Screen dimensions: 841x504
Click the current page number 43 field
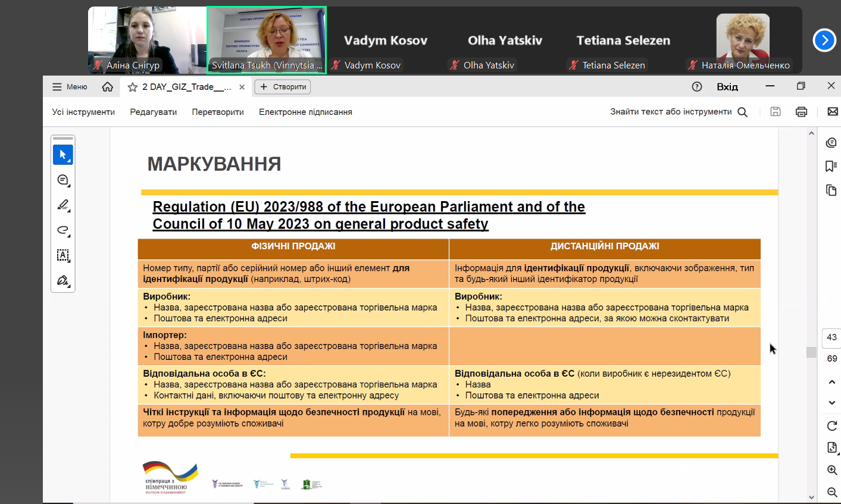coord(831,337)
